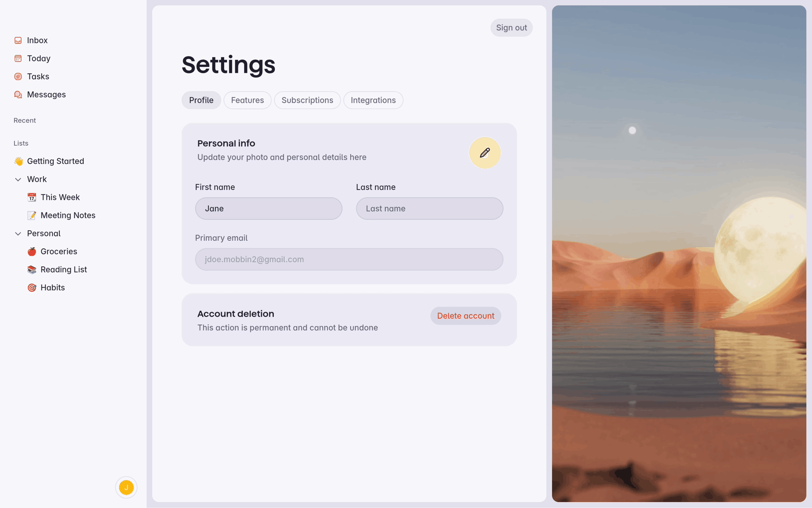
Task: Collapse the Personal list group chevron
Action: pyautogui.click(x=18, y=234)
